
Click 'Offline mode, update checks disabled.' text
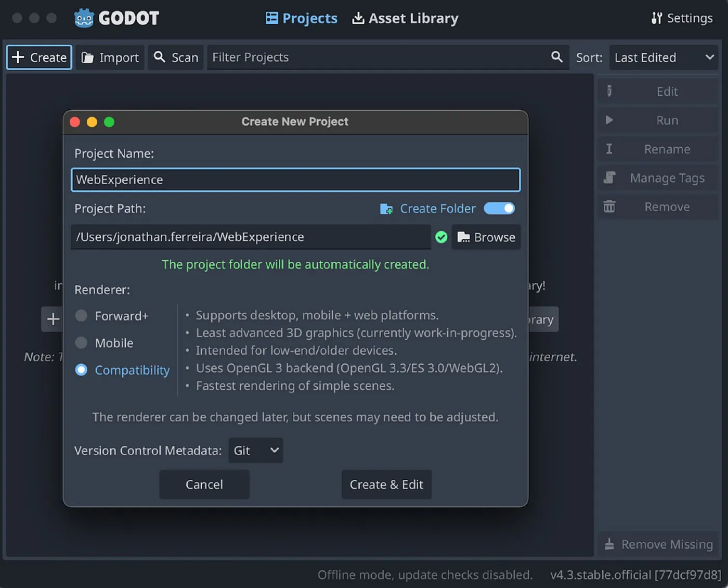pos(425,575)
